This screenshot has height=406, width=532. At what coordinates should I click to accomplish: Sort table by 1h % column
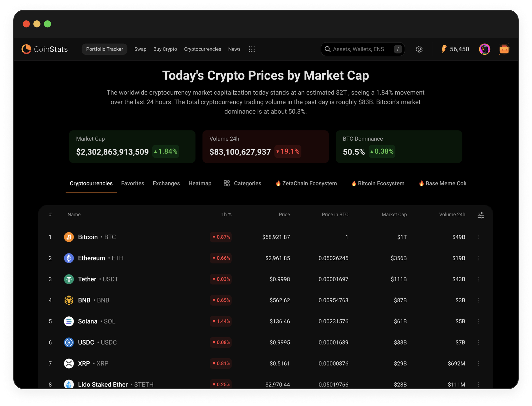pyautogui.click(x=226, y=215)
